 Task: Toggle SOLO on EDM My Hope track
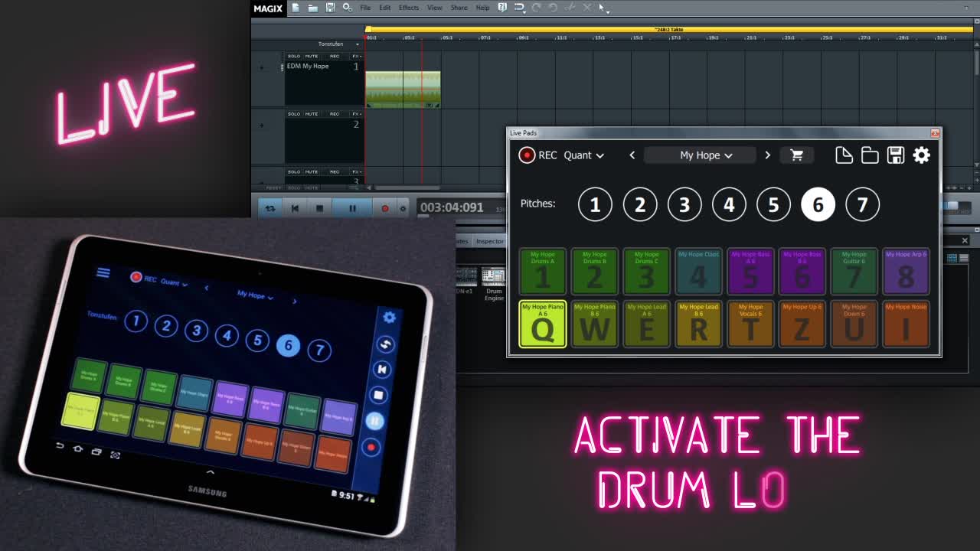point(294,56)
